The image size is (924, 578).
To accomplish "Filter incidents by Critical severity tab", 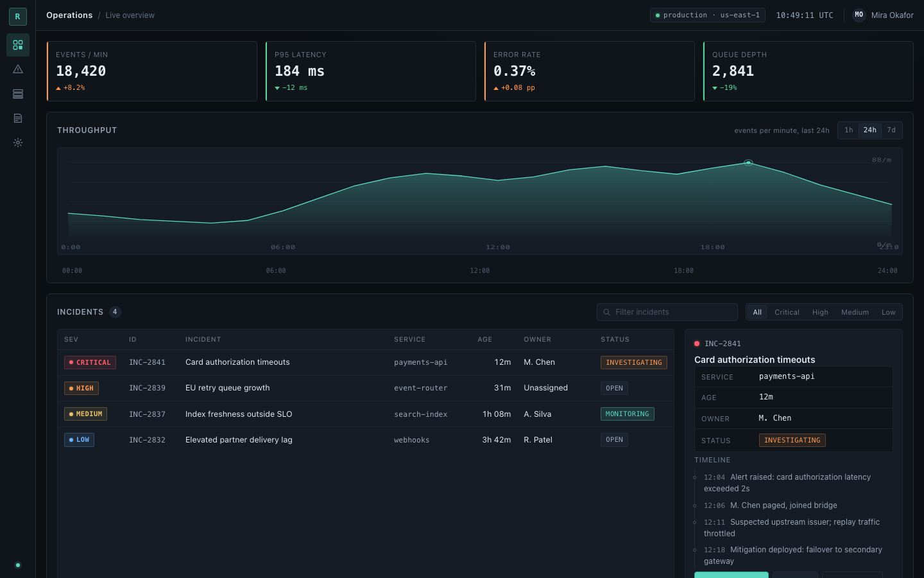I will tap(787, 312).
